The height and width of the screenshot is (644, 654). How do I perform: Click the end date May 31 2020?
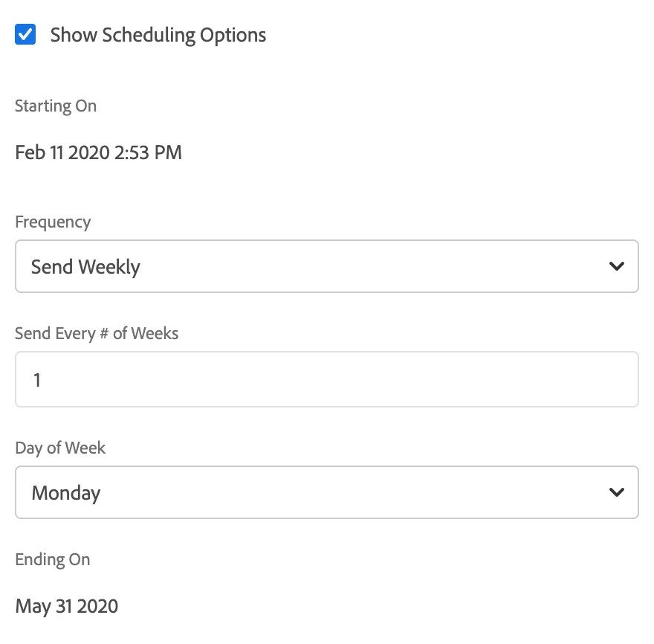(66, 606)
